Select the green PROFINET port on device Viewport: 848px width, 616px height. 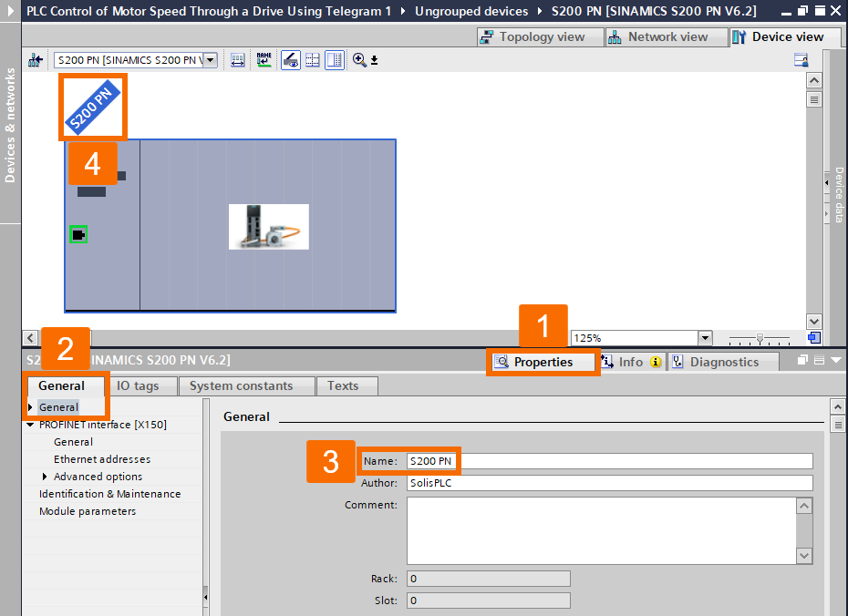pyautogui.click(x=78, y=234)
